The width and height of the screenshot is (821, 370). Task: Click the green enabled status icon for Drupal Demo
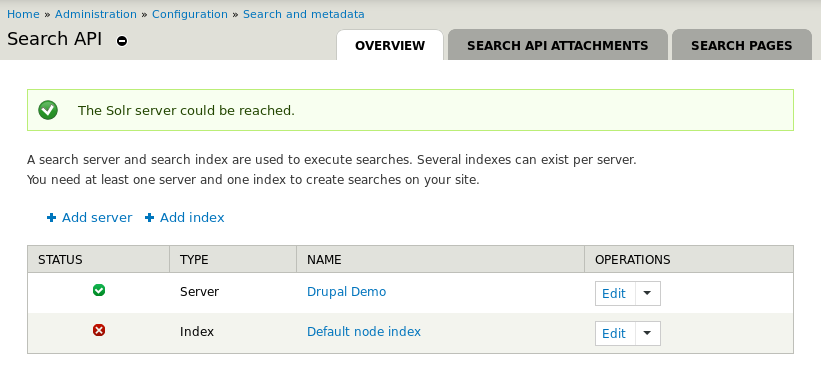tap(99, 290)
